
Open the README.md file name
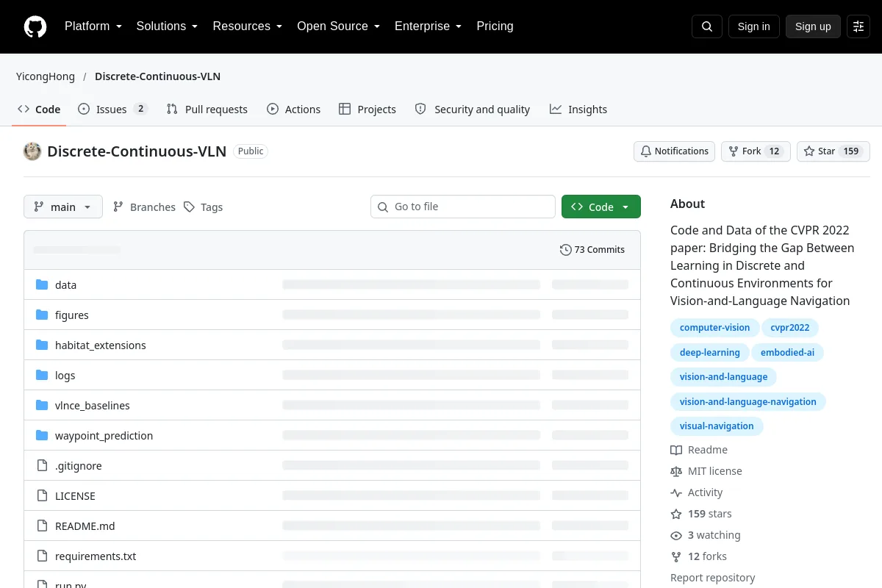(85, 526)
